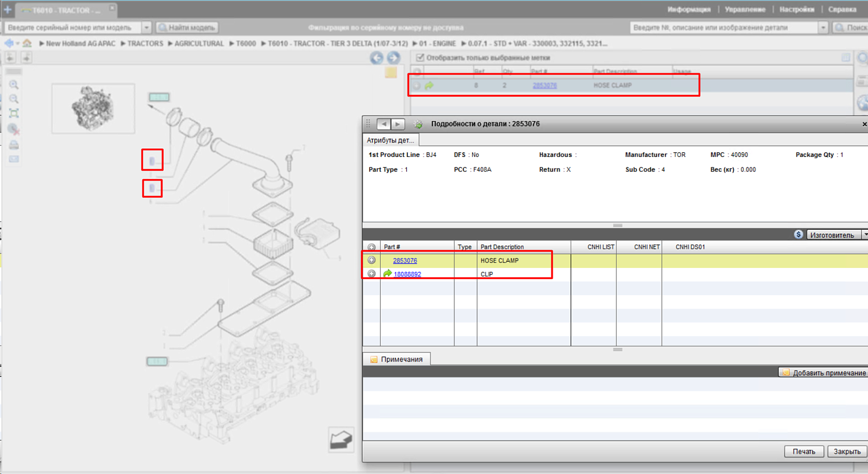868x474 pixels.
Task: Show the next part details with the right arrow
Action: (x=398, y=124)
